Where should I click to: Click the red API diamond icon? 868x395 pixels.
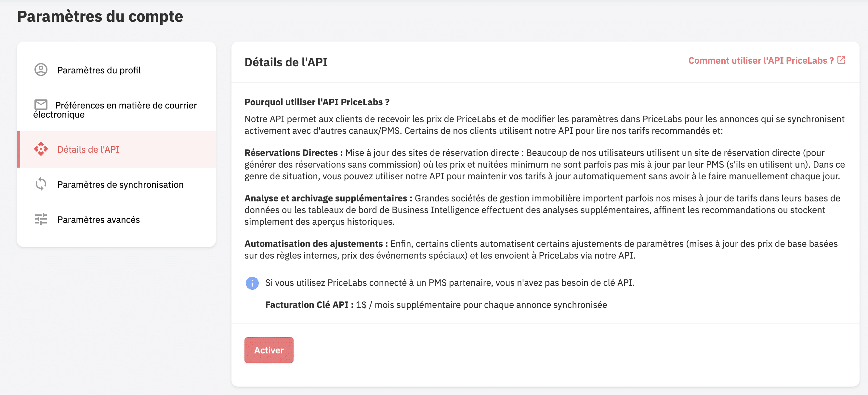(x=41, y=149)
